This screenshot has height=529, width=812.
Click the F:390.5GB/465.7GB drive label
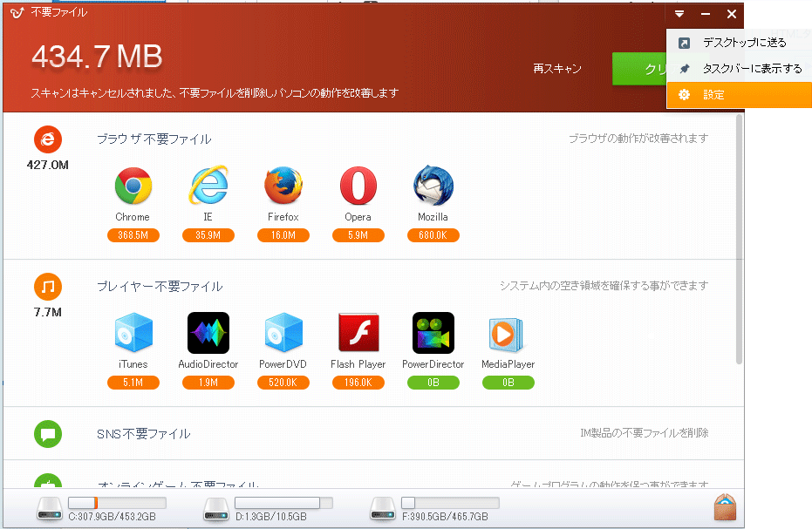[x=445, y=517]
